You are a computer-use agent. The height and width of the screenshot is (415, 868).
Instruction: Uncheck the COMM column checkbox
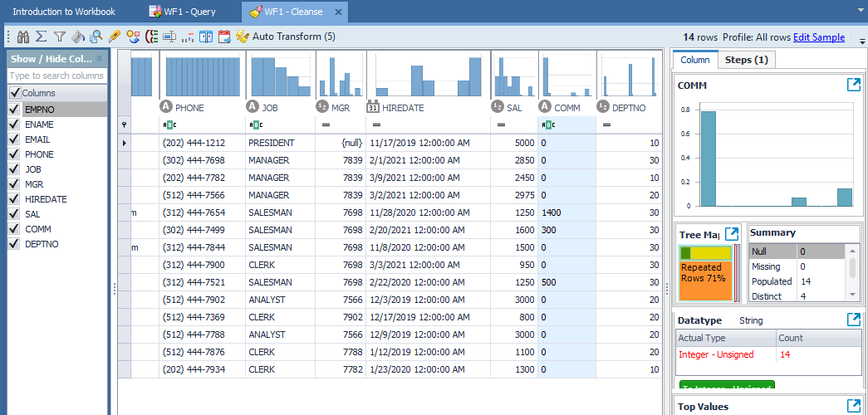(x=14, y=229)
